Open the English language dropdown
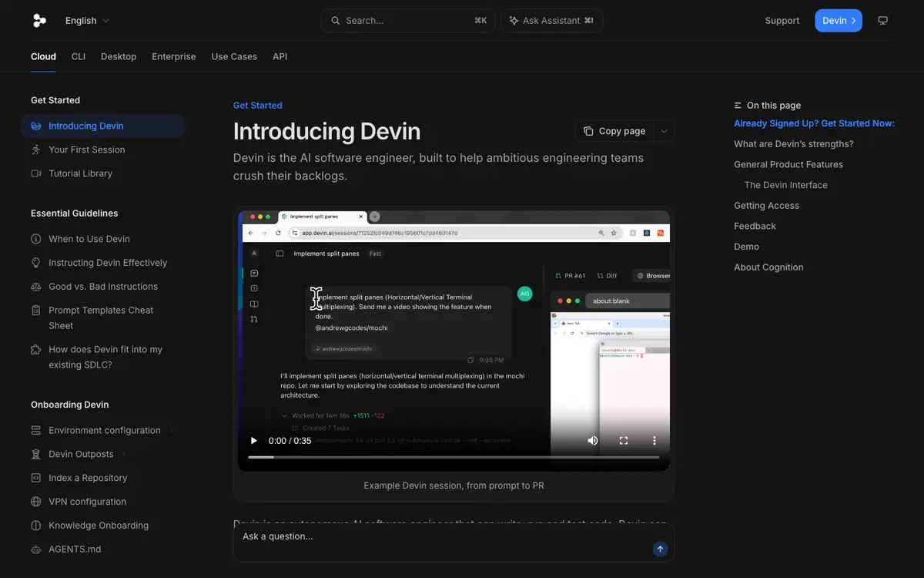 [87, 21]
